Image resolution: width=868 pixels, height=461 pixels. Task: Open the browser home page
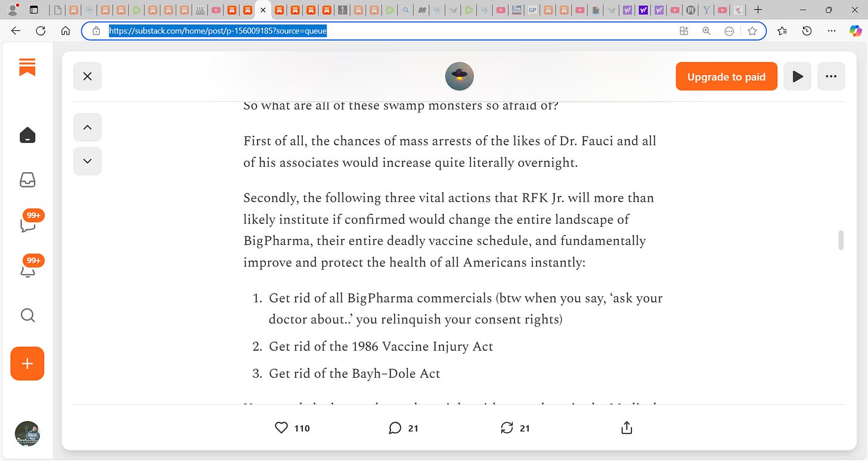pos(66,31)
